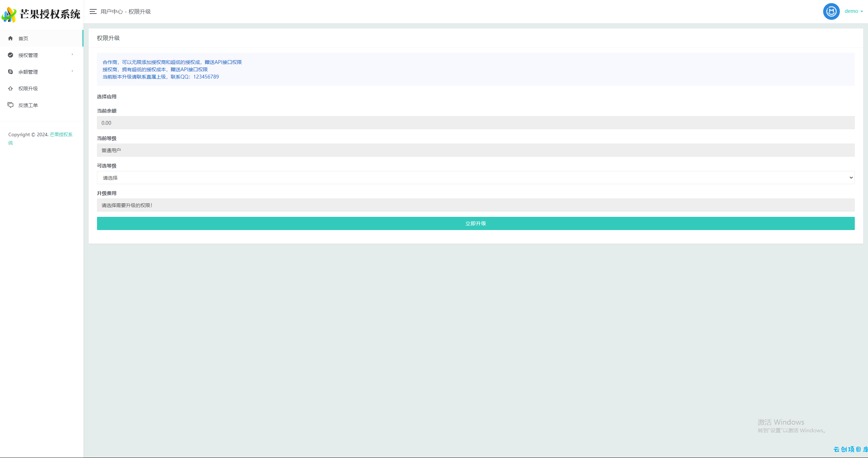The height and width of the screenshot is (458, 868).
Task: Open the 可选等级 请选择 dropdown
Action: [x=476, y=178]
